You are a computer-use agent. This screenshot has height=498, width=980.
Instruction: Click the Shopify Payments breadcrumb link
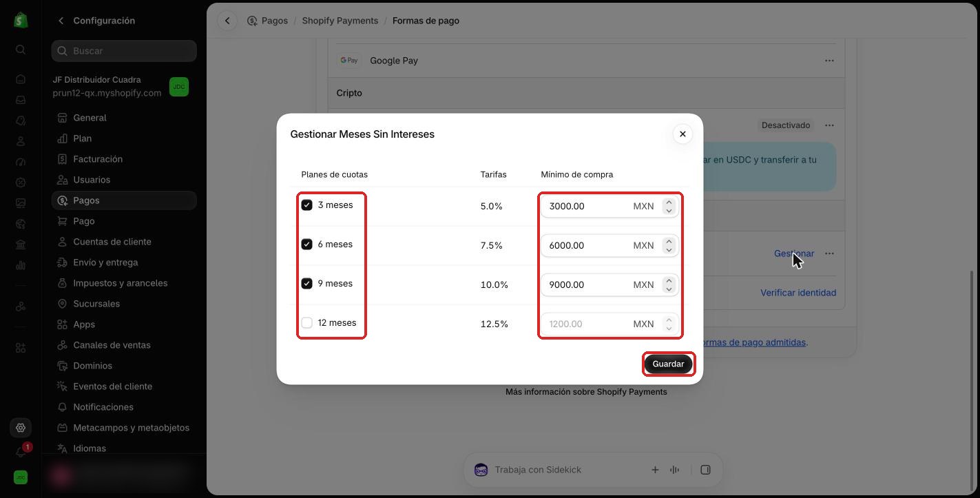[340, 21]
